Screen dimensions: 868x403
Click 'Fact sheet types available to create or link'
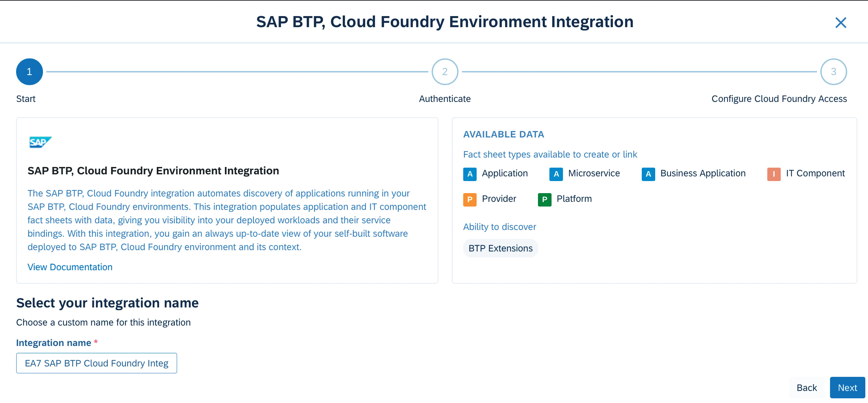pyautogui.click(x=550, y=154)
